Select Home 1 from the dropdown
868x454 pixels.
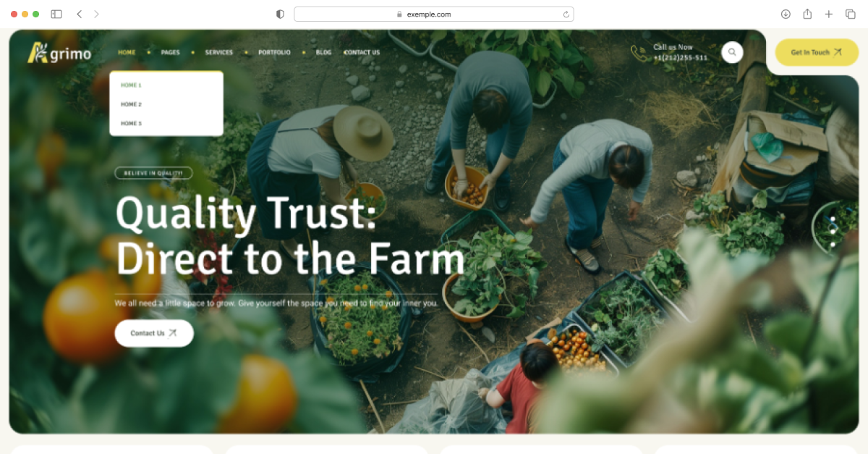(131, 85)
